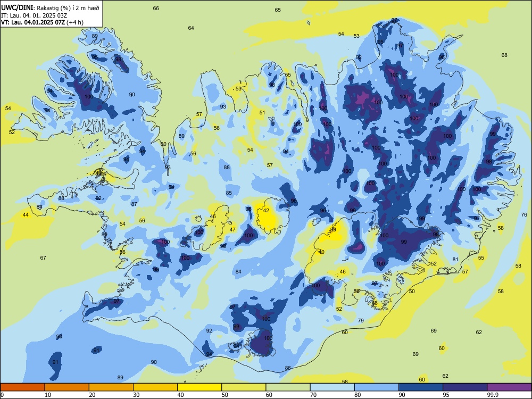
Task: Click humidity value 68 on the map
Action: pos(504,55)
